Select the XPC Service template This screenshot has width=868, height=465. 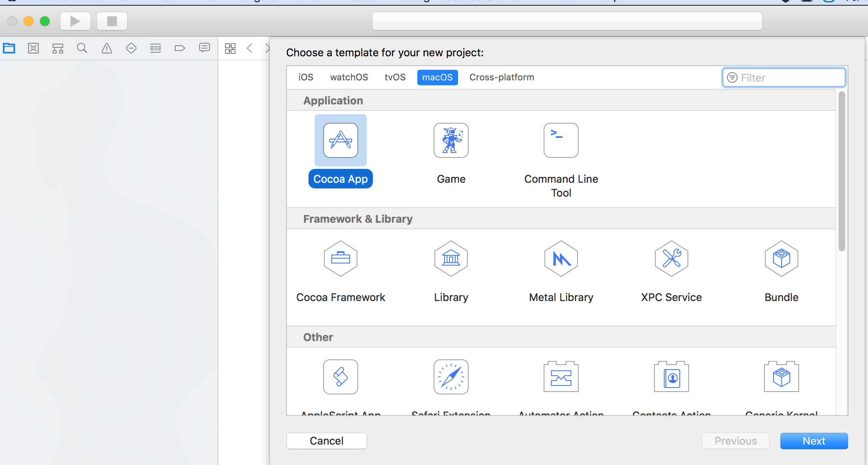point(671,259)
